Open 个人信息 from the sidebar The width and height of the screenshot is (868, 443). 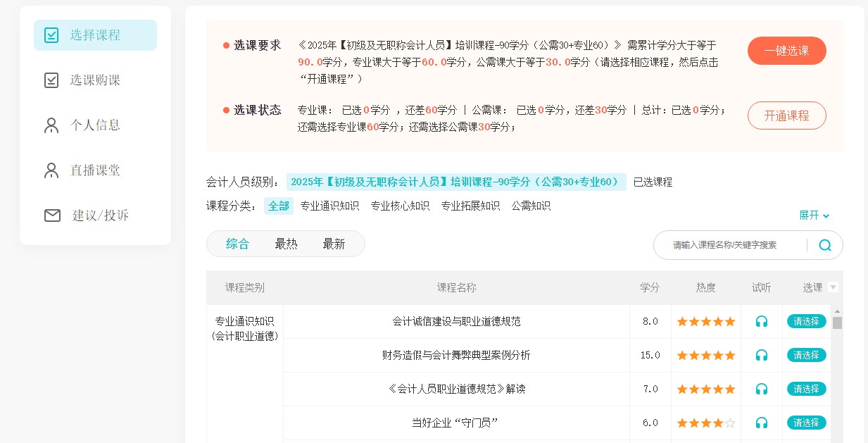click(95, 125)
